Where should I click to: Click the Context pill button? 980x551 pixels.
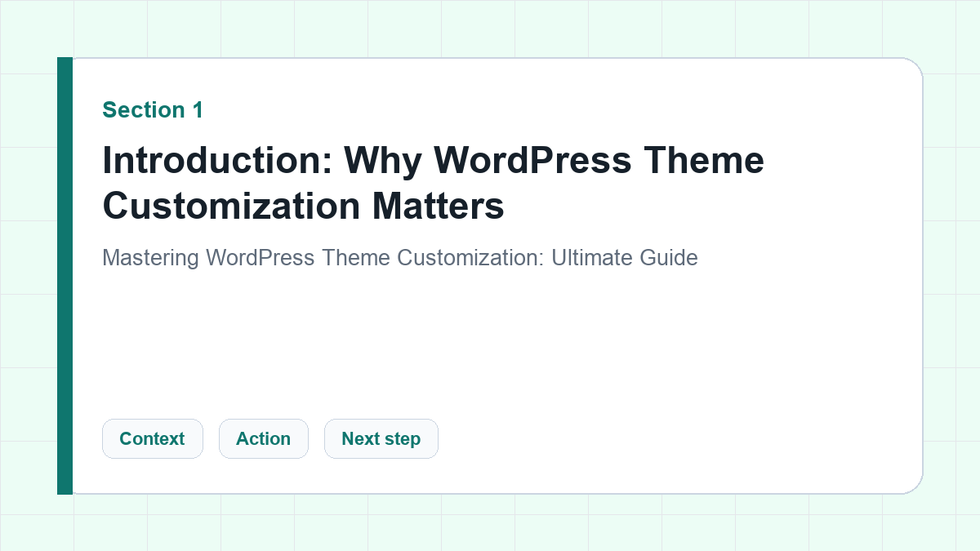coord(152,438)
